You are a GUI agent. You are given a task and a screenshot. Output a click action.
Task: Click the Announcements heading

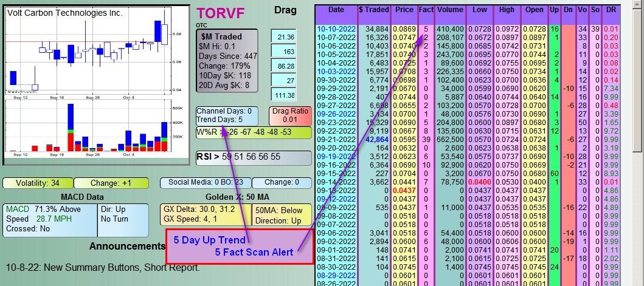127,246
